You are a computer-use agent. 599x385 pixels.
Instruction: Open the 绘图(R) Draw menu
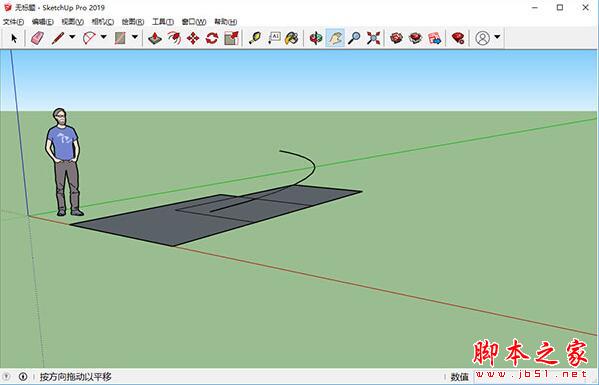click(x=133, y=22)
